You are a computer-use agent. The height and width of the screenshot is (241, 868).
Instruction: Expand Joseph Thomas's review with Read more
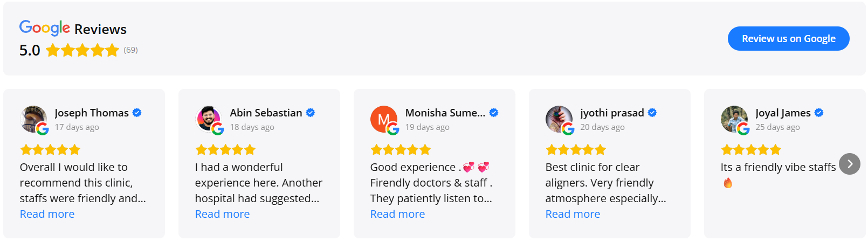[47, 214]
